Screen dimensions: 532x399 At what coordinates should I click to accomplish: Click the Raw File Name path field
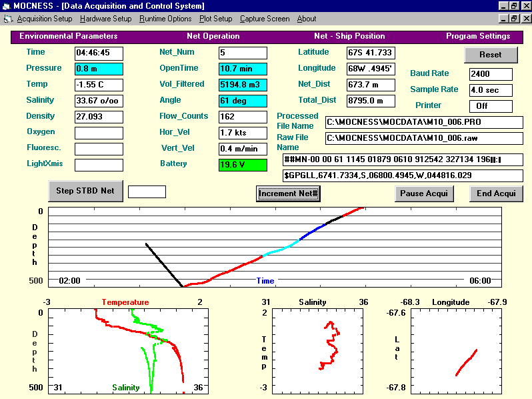click(424, 138)
